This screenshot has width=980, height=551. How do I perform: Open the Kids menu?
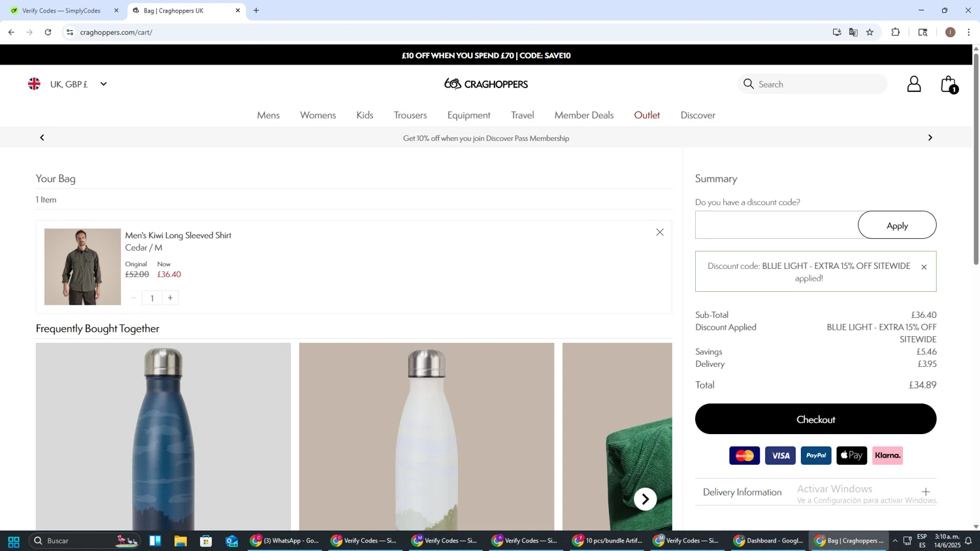pyautogui.click(x=365, y=115)
